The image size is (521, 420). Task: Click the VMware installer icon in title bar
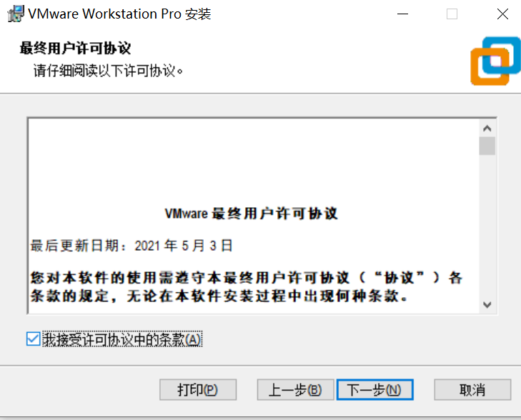click(16, 14)
